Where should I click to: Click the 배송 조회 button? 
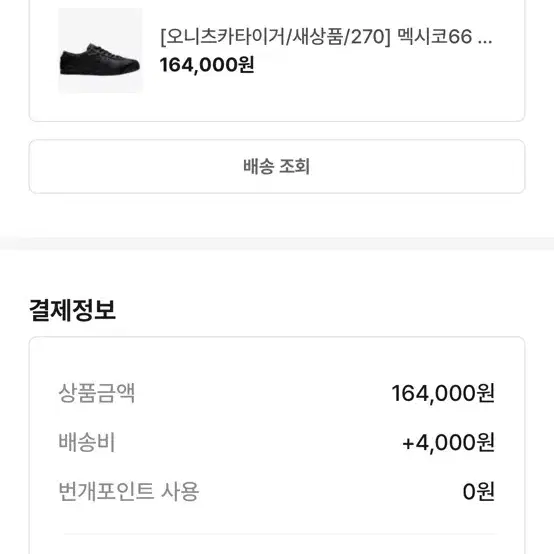point(277,166)
